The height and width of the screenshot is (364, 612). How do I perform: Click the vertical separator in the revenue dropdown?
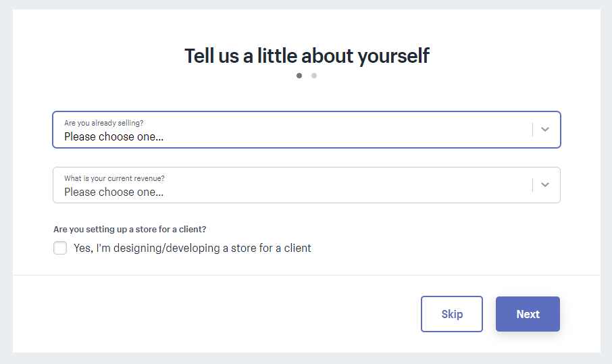[x=532, y=185]
